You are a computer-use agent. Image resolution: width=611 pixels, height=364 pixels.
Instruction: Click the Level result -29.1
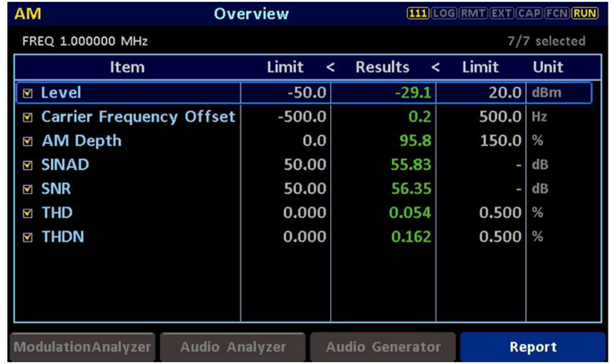(x=413, y=93)
